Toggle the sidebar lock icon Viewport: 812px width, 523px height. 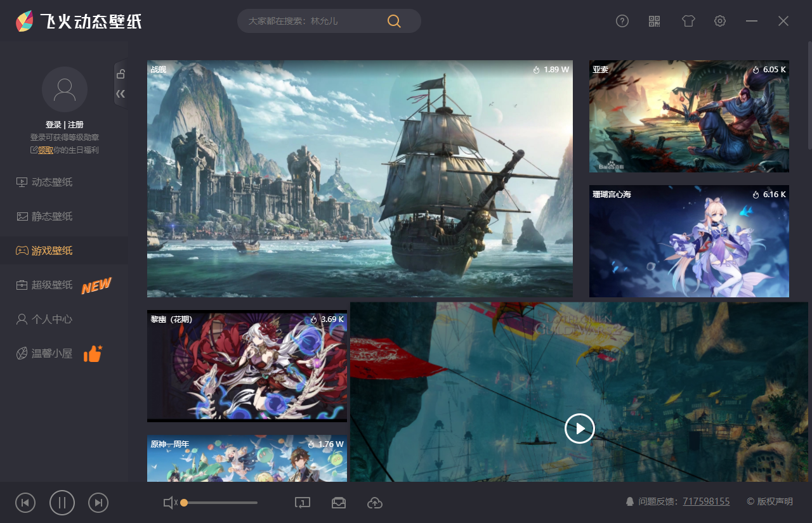point(121,74)
